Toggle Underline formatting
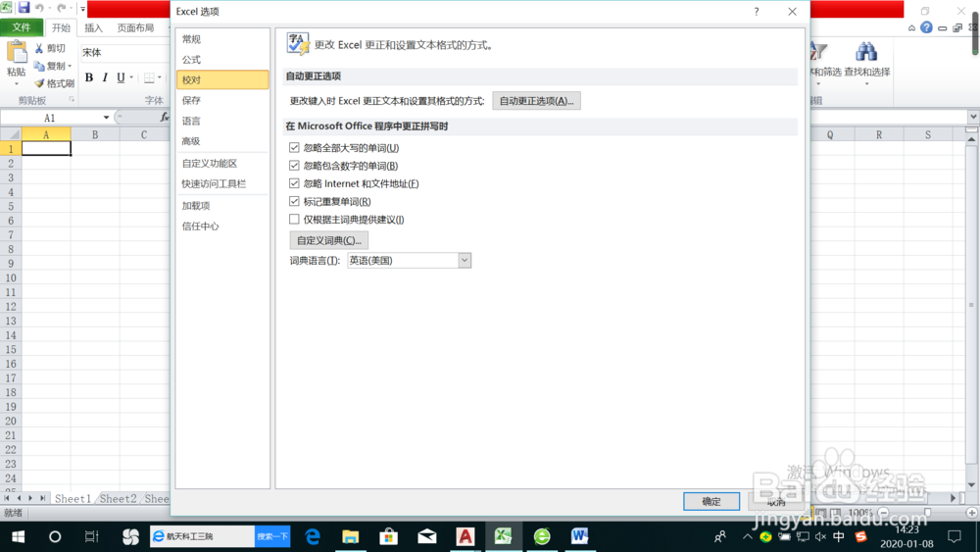This screenshot has width=980, height=552. pyautogui.click(x=121, y=77)
